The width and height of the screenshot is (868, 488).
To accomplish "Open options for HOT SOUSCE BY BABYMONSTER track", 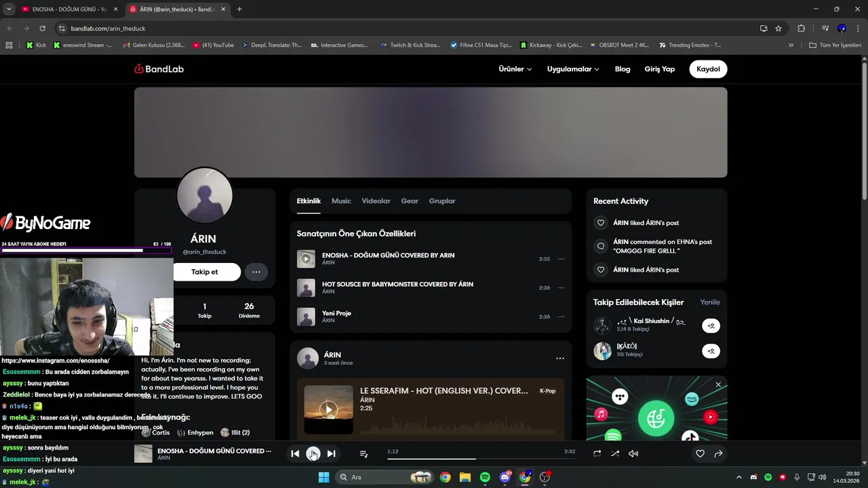I will [x=561, y=288].
